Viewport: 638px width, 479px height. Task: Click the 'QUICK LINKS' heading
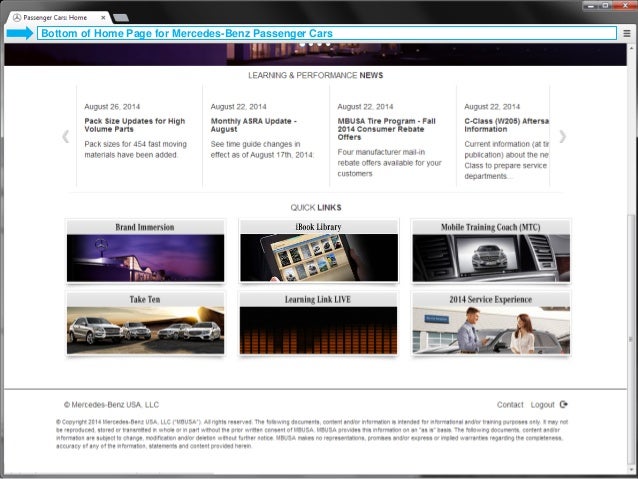pyautogui.click(x=316, y=208)
